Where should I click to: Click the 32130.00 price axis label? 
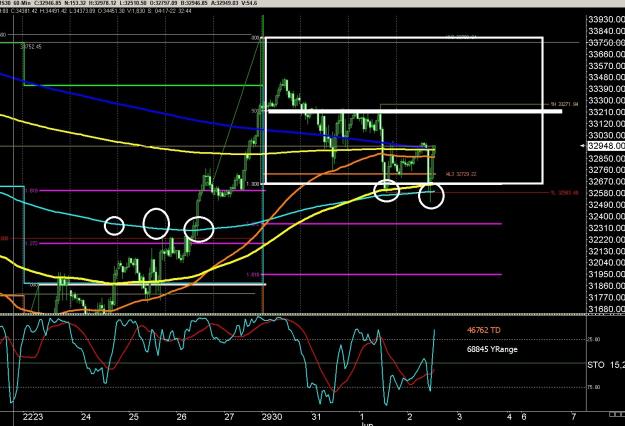[606, 251]
